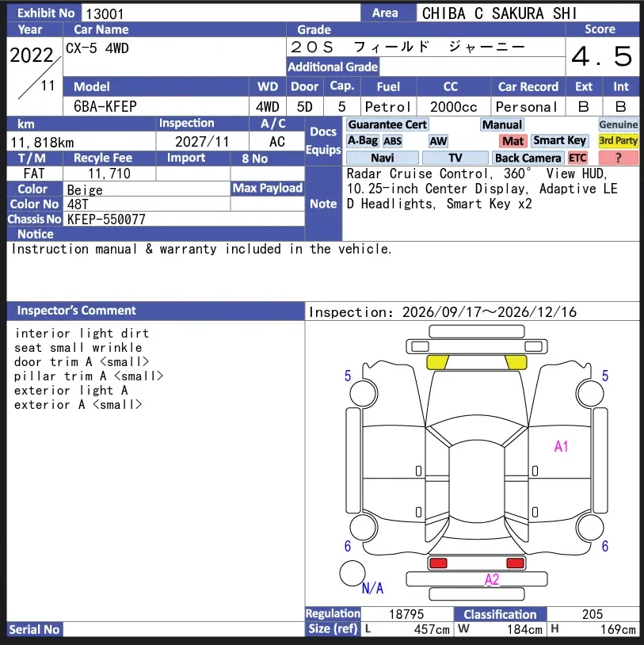The height and width of the screenshot is (645, 644).
Task: Select the Navi equipment badge
Action: [383, 158]
